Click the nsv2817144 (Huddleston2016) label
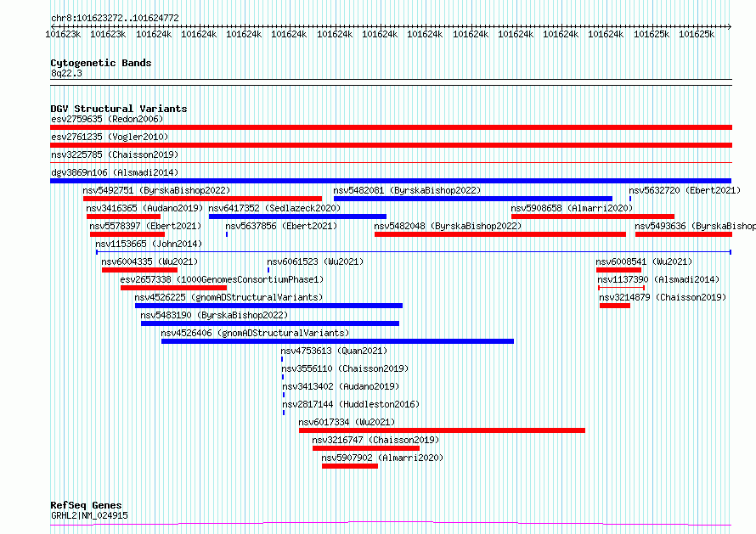The height and width of the screenshot is (534, 756). click(x=351, y=404)
